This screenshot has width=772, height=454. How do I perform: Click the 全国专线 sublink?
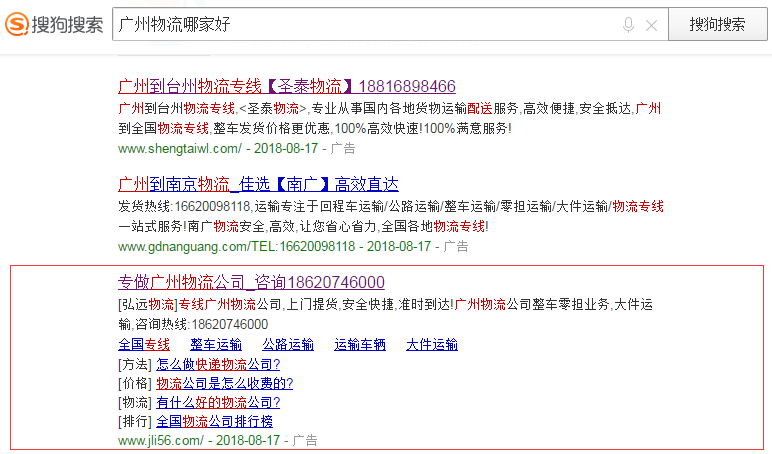point(144,344)
